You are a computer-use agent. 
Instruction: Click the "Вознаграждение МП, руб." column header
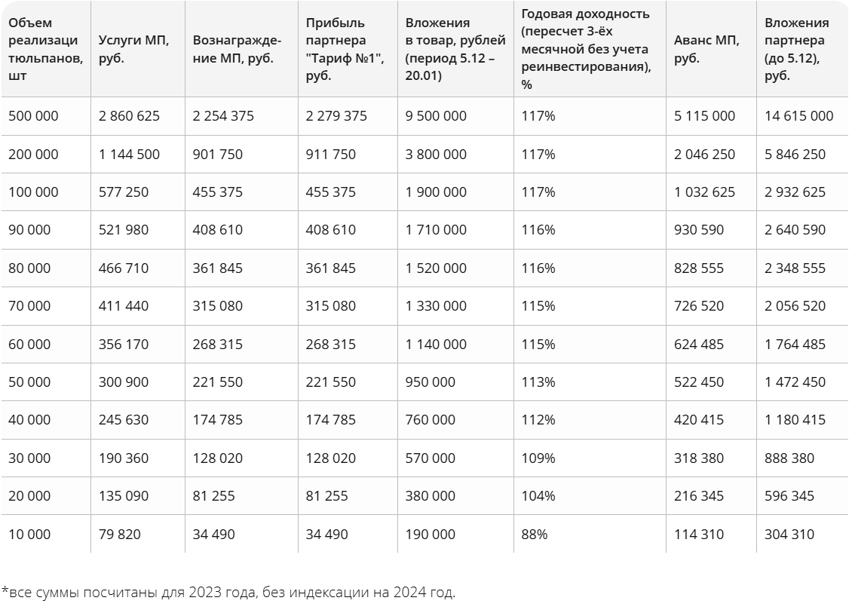[236, 49]
